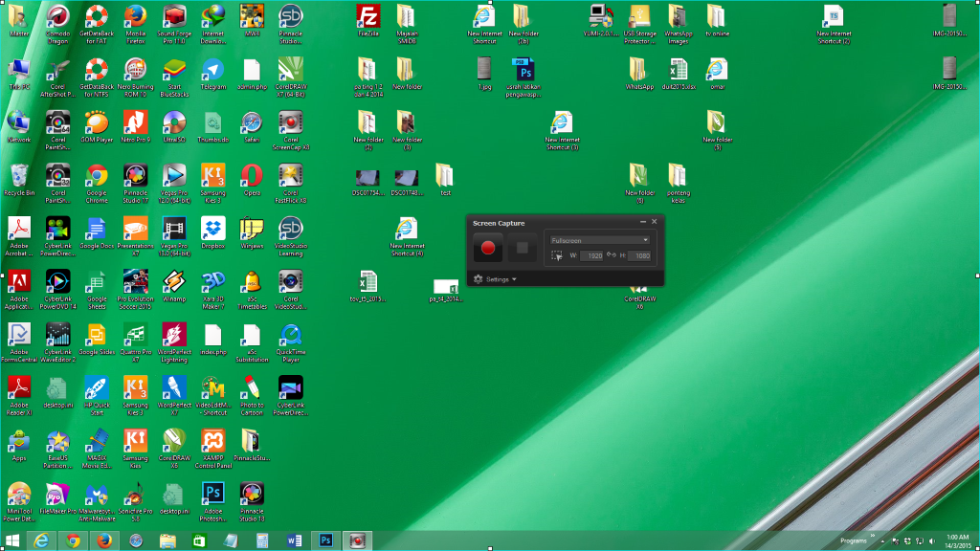Open Internet Explorer from the taskbar
Image resolution: width=980 pixels, height=551 pixels.
41,540
